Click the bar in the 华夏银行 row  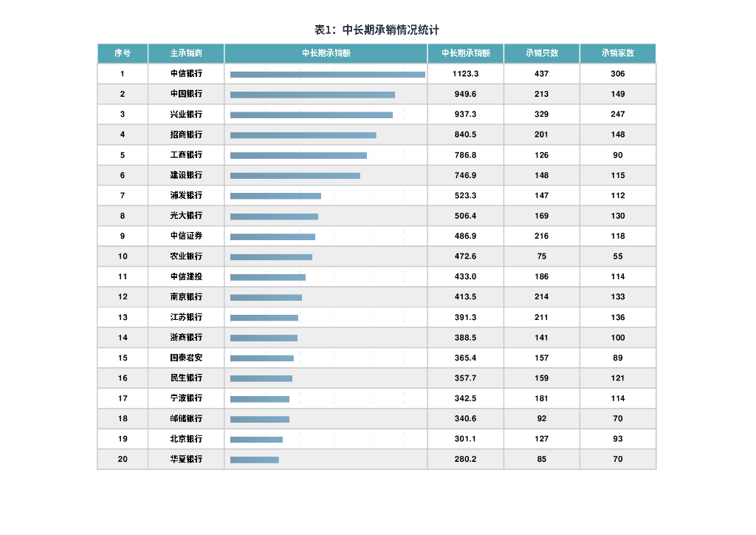[x=254, y=460]
